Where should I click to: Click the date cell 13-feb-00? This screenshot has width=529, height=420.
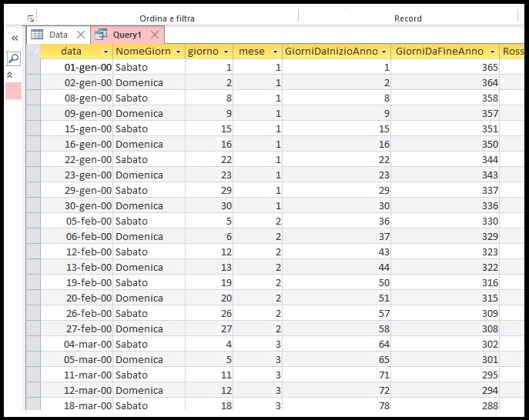76,267
